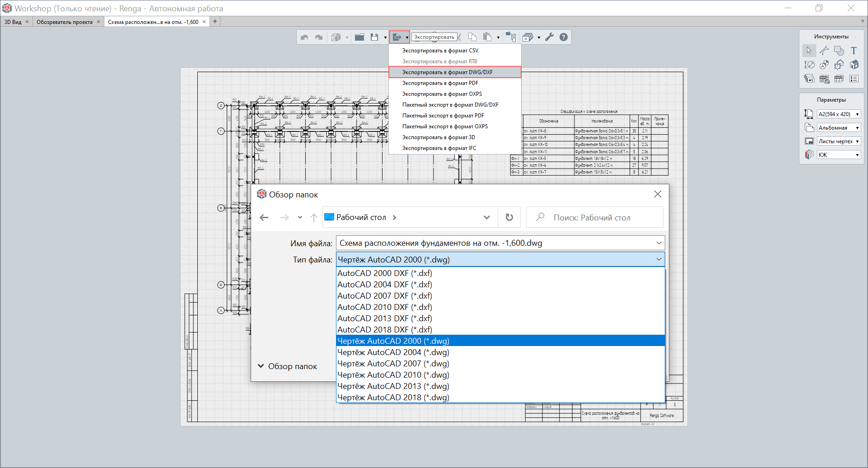
Task: Open paste options dropdown arrow
Action: tap(498, 37)
